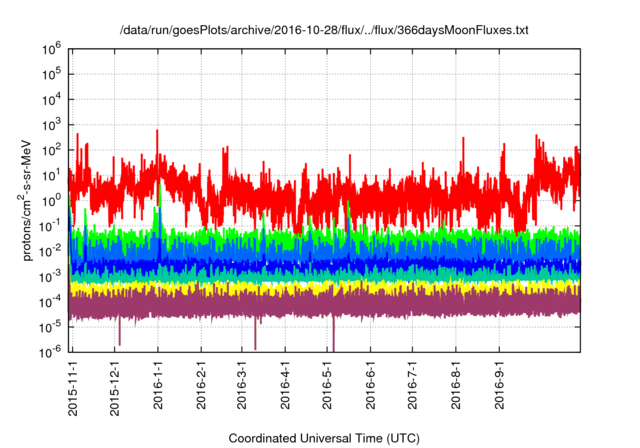Pick the 2016-4-1 date tick label
Viewport: 640px width, 448px height.
coord(285,386)
